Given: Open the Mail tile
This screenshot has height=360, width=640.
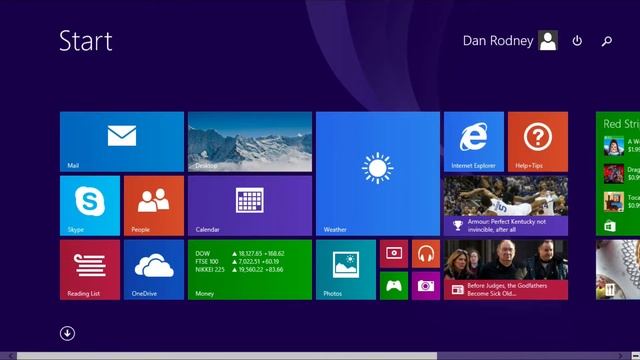Looking at the screenshot, I should (122, 142).
